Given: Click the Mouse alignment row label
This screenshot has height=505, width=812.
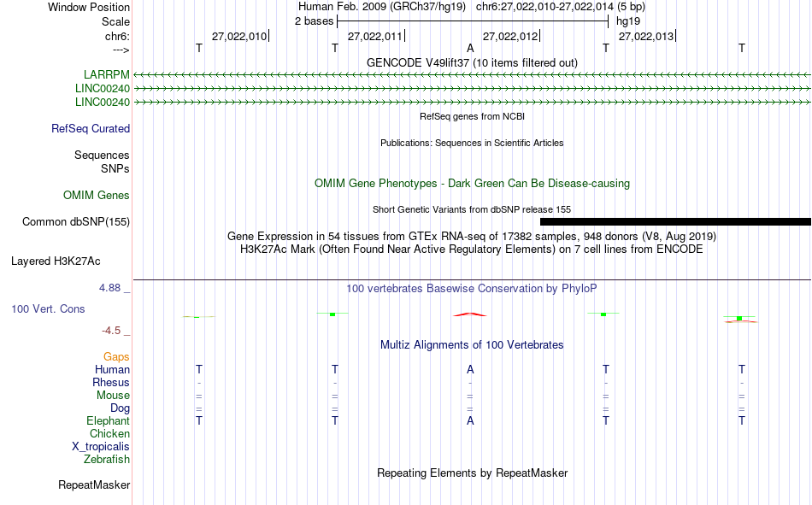Looking at the screenshot, I should pos(113,395).
